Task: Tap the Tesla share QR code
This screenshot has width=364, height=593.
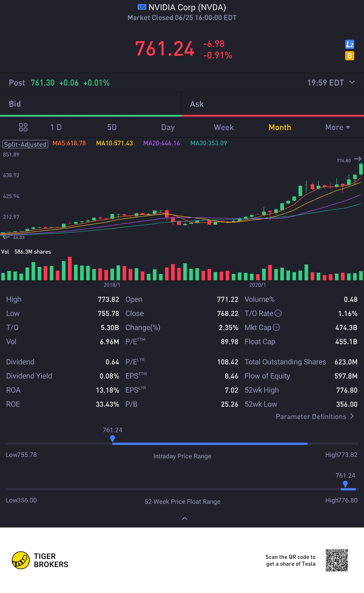Action: click(x=337, y=560)
